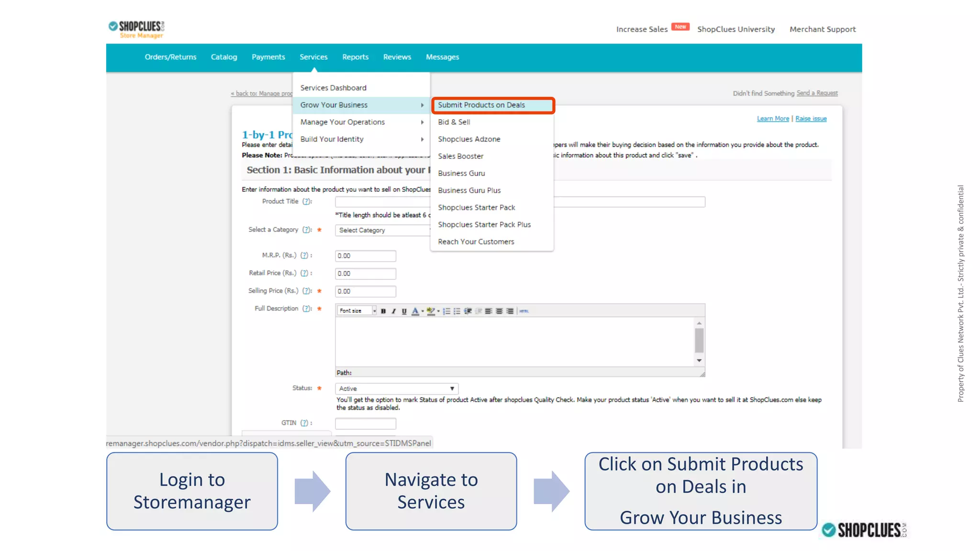Insert a bulleted list in description
The width and height of the screenshot is (980, 551).
[457, 311]
